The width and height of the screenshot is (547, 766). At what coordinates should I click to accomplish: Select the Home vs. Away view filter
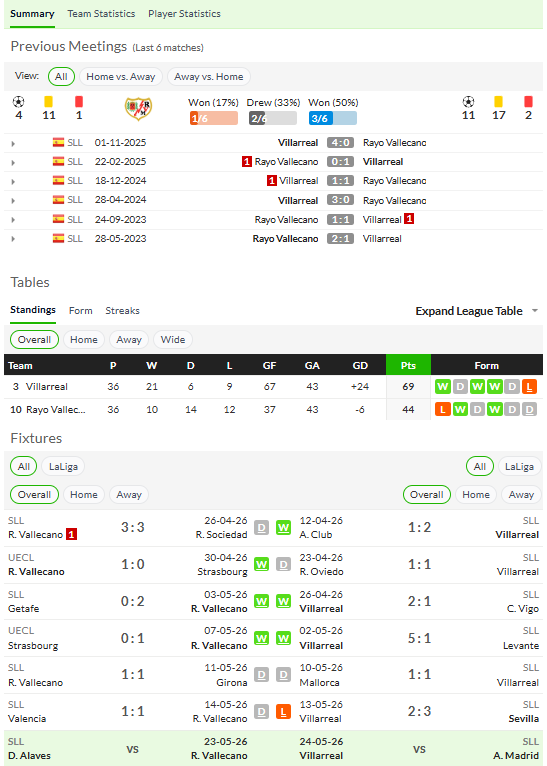tap(121, 77)
